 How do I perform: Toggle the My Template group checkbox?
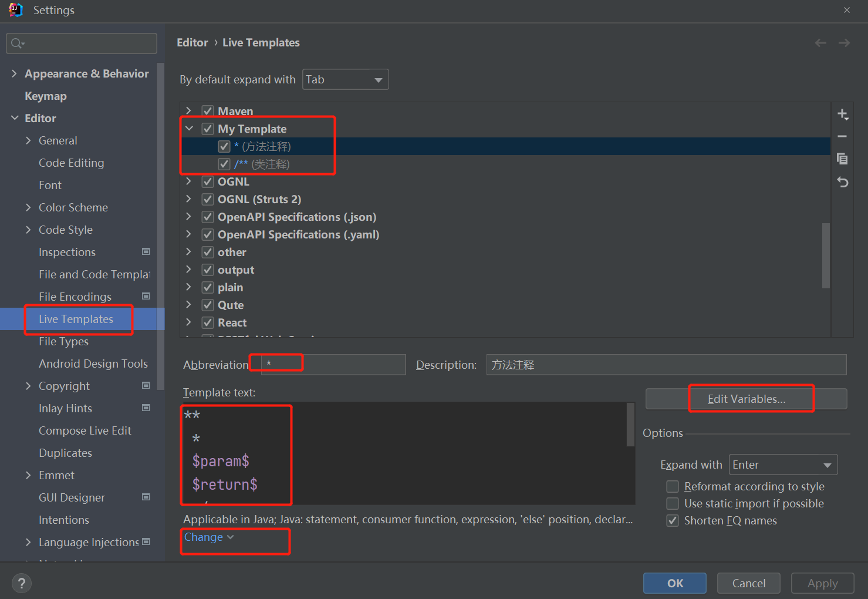[208, 129]
